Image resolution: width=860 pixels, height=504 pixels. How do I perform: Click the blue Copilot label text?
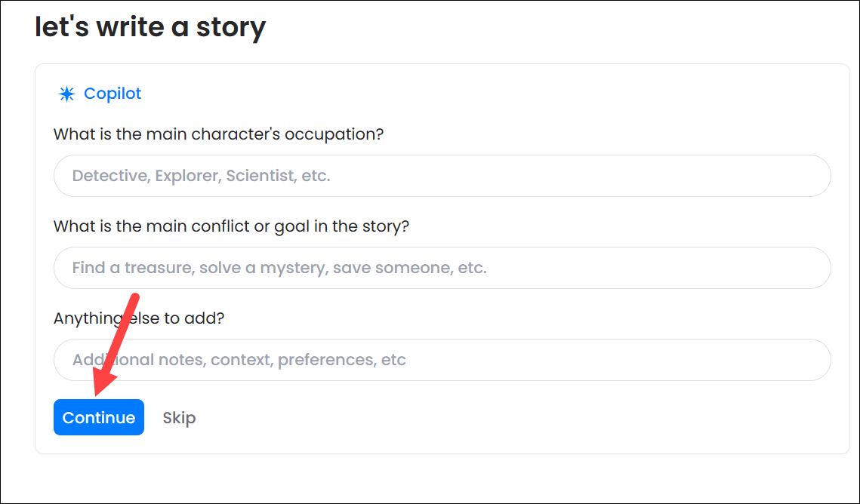coord(113,94)
